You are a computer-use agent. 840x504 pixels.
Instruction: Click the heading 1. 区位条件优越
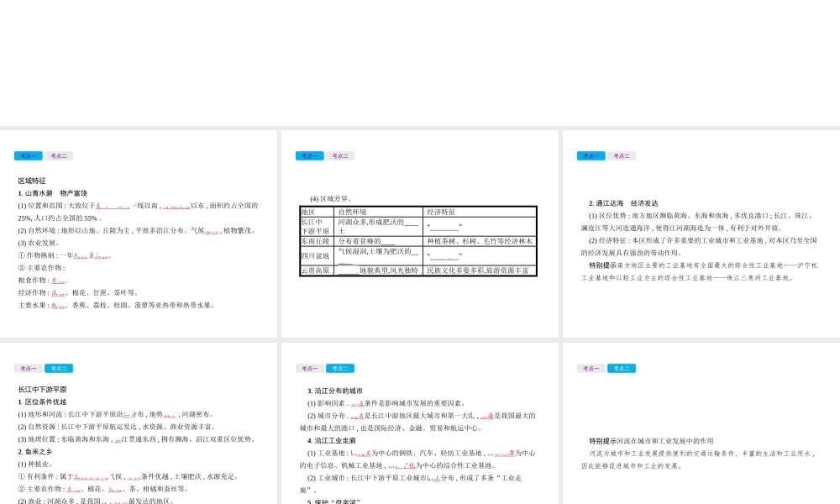[x=42, y=402]
